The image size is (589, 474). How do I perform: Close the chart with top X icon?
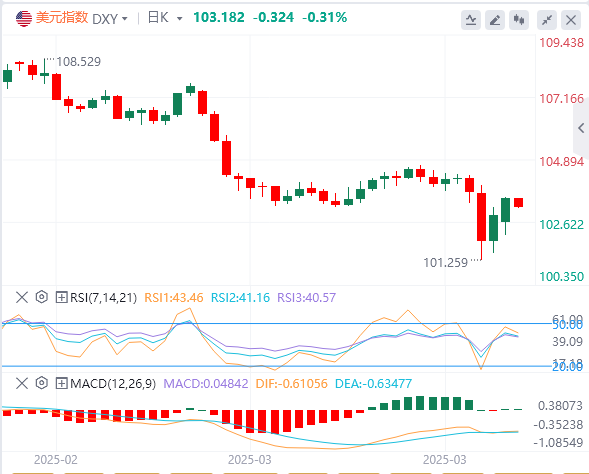[571, 20]
